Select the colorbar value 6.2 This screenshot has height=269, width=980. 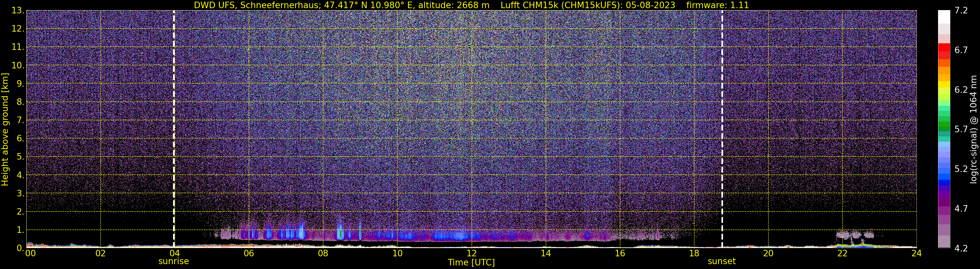click(x=961, y=90)
